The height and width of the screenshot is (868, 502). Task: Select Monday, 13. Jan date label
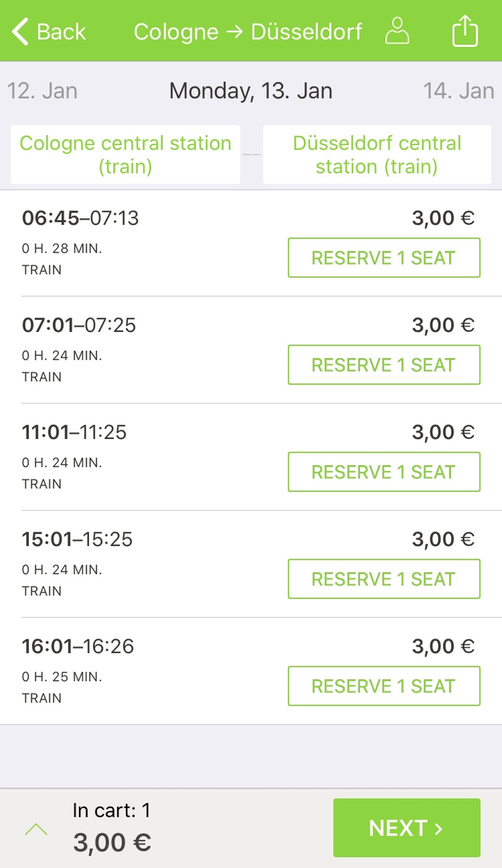point(251,91)
